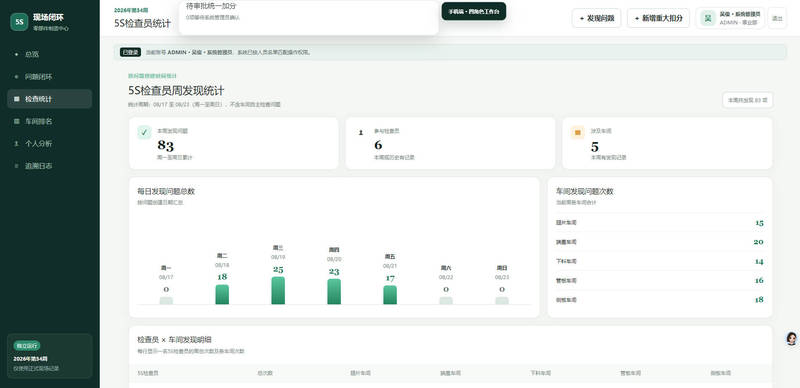Screen dimensions: 800x388
Task: Click the 6 value on 参与检查员 card
Action: coord(378,145)
